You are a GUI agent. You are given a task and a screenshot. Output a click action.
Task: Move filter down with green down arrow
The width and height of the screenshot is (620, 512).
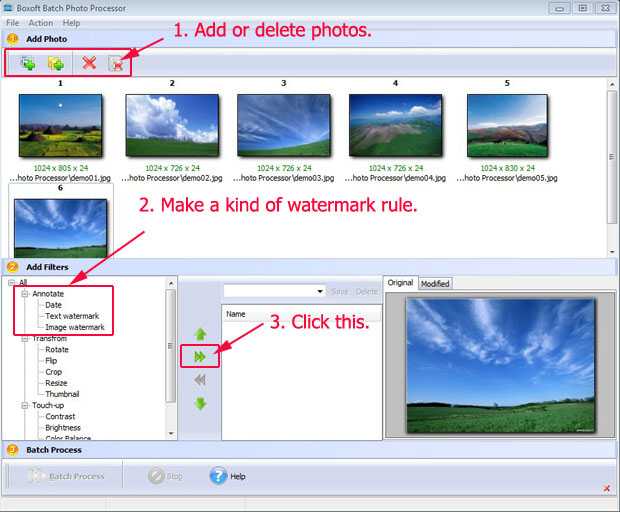[x=200, y=403]
